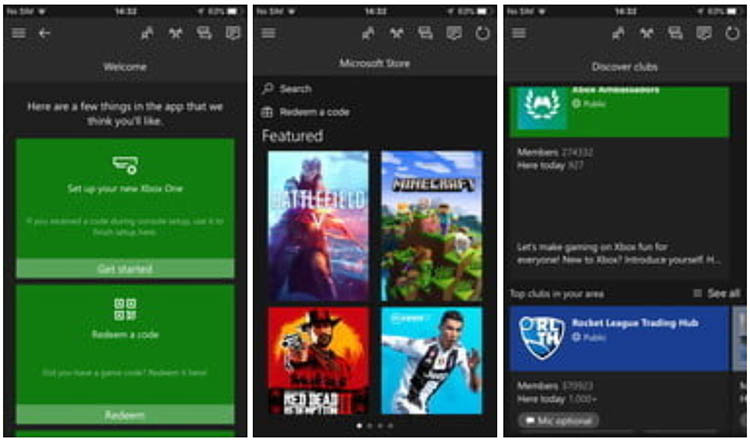The height and width of the screenshot is (442, 750).
Task: Click the console setup icon above 'Set up your new Xbox One'
Action: click(125, 165)
